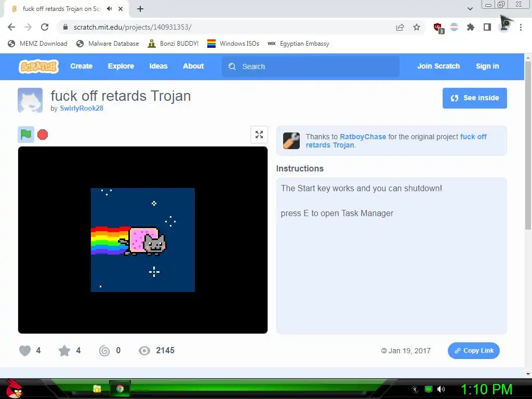The image size is (532, 399).
Task: Close the Scratch project tab
Action: pyautogui.click(x=121, y=9)
